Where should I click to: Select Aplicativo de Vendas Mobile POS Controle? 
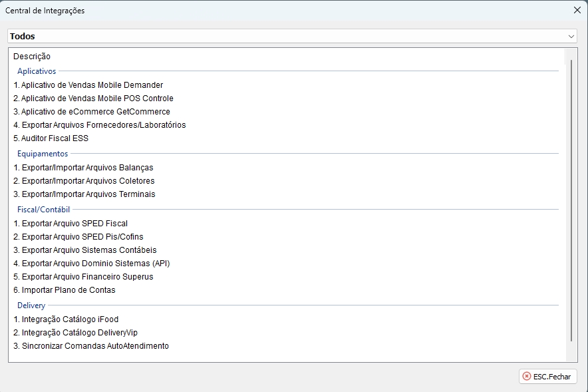pyautogui.click(x=93, y=98)
